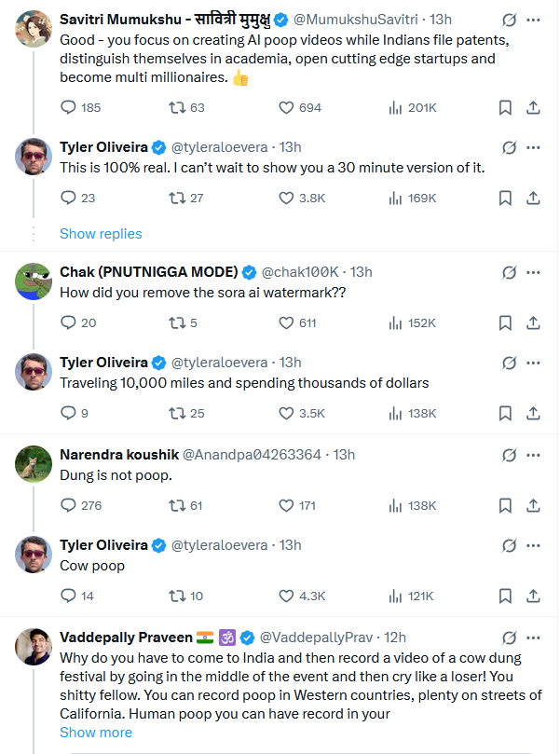Screen dimensions: 560x754
Task: Expand 'Show replies' thread
Action: 101,234
